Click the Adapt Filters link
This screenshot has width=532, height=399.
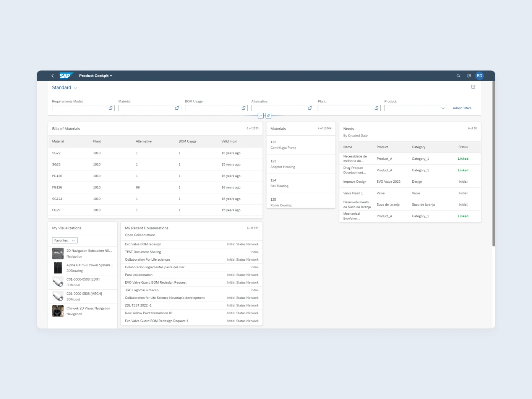click(462, 108)
